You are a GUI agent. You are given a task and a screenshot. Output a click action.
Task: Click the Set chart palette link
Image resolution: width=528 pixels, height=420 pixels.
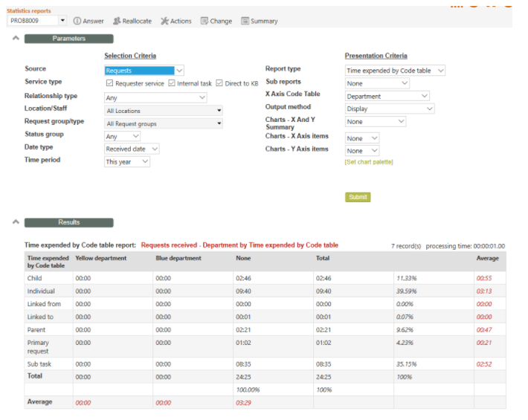[369, 161]
